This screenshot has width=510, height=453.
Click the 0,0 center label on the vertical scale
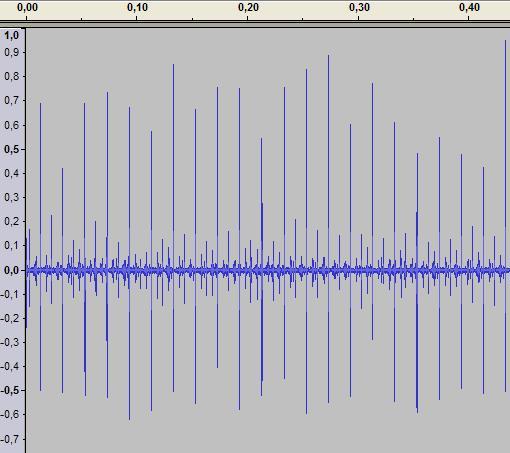11,270
